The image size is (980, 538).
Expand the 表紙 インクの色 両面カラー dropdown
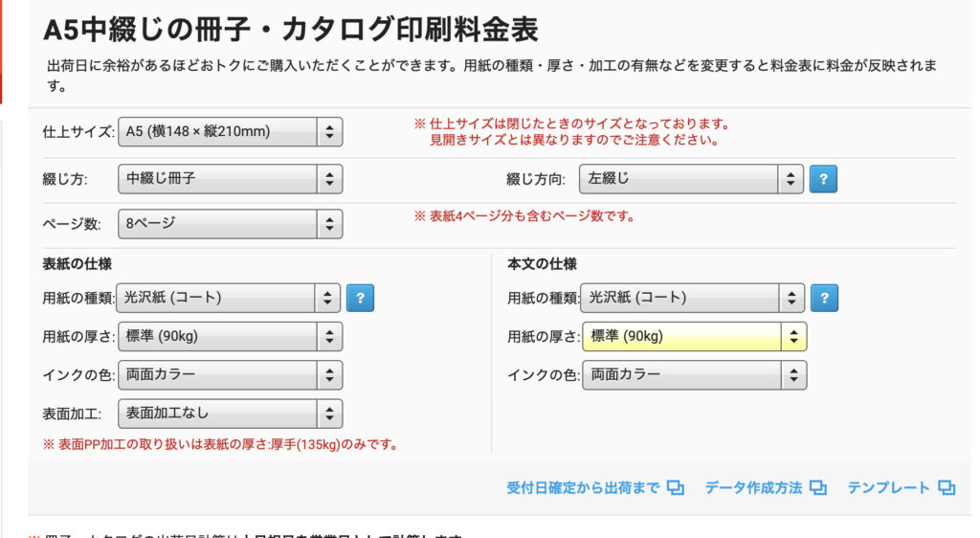point(230,375)
